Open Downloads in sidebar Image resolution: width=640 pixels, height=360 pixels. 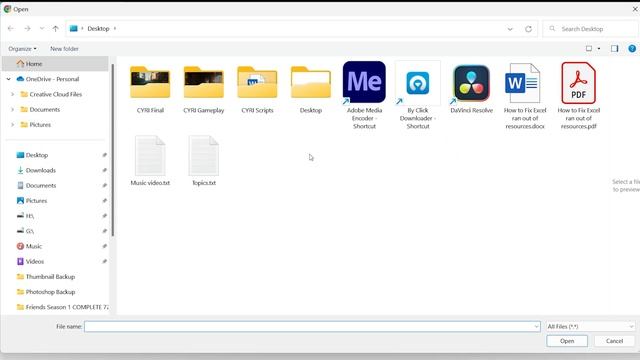point(40,170)
